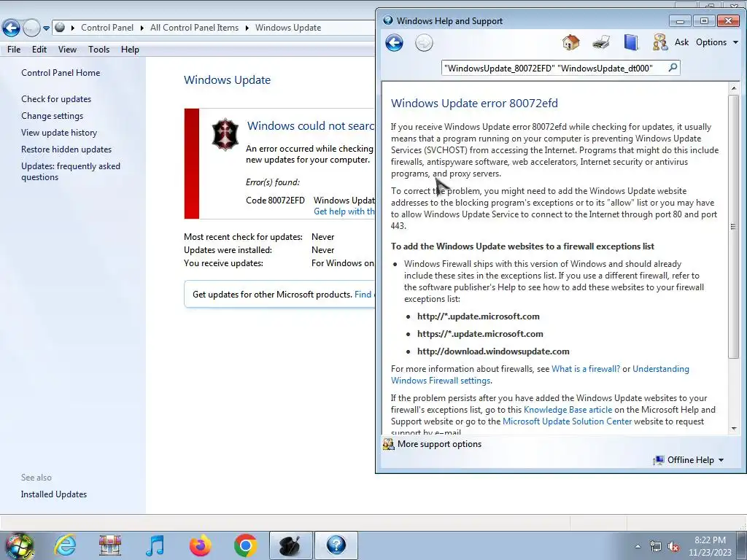Open the library taskbar icon next to Explorer
The height and width of the screenshot is (560, 747).
(110, 545)
